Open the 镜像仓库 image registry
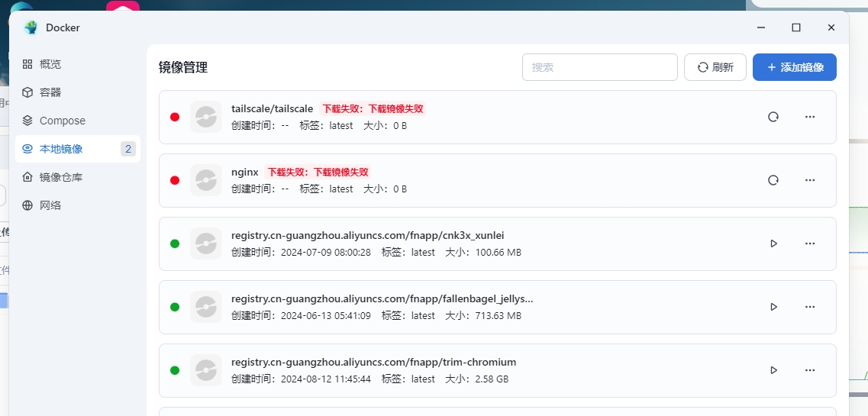The width and height of the screenshot is (868, 416). [78, 177]
